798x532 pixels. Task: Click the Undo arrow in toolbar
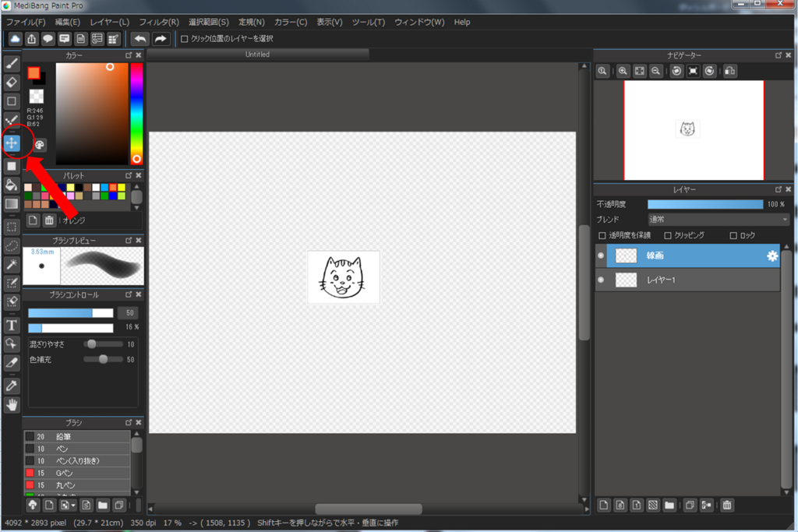point(139,39)
